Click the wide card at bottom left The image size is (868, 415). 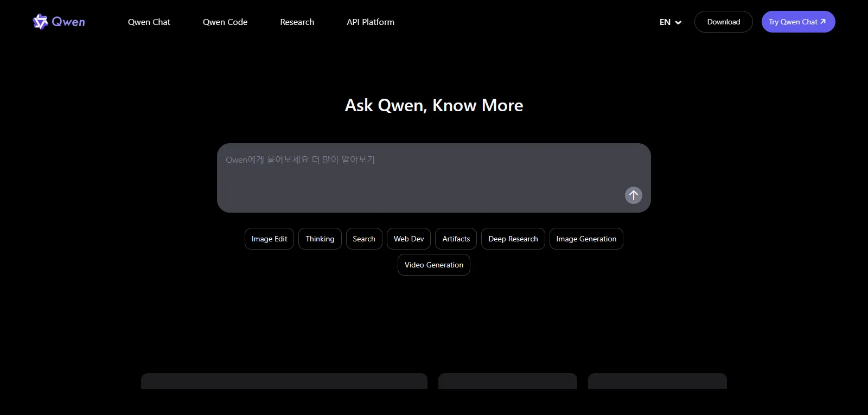click(x=284, y=381)
